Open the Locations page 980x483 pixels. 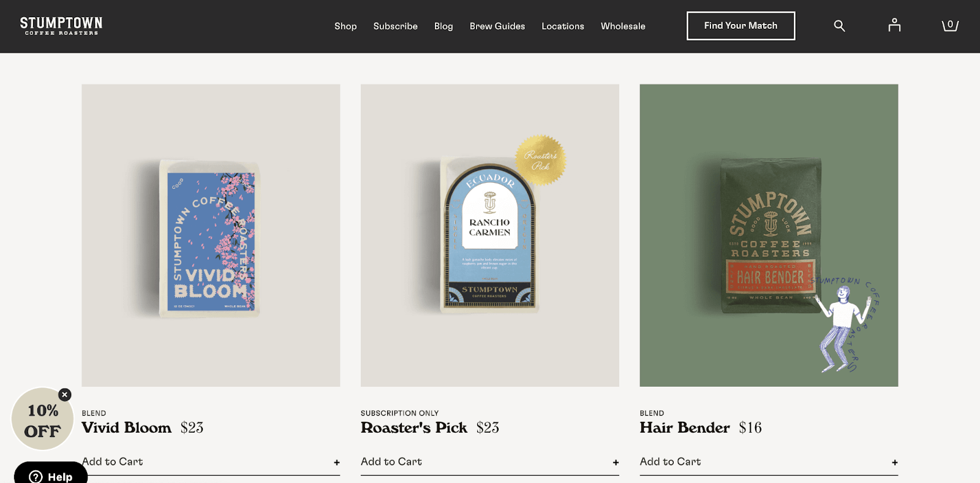tap(563, 26)
